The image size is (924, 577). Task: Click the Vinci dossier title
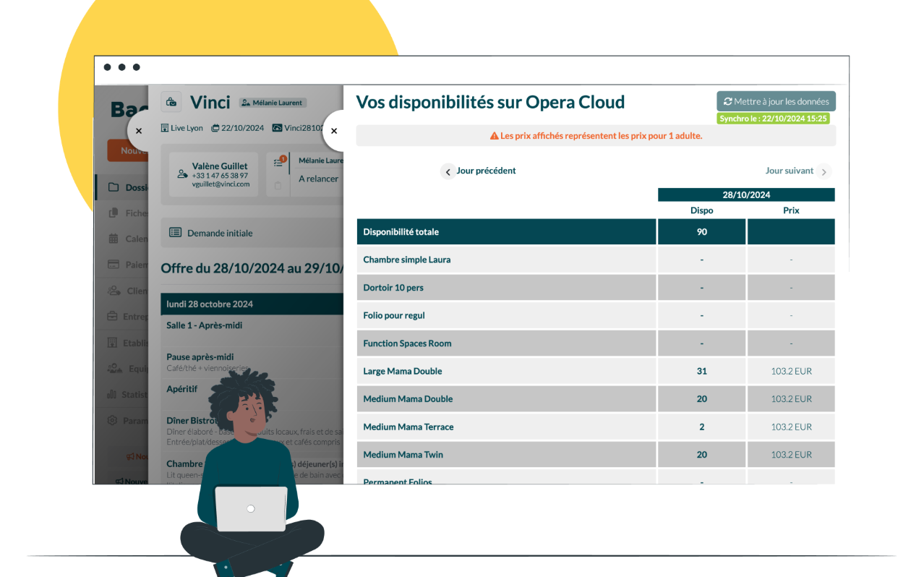[210, 103]
